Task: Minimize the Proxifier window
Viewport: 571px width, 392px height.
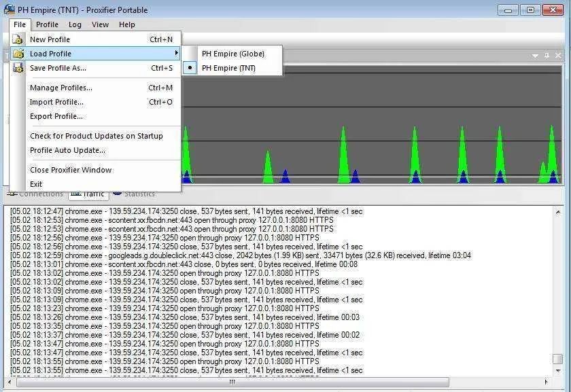Action: click(508, 10)
